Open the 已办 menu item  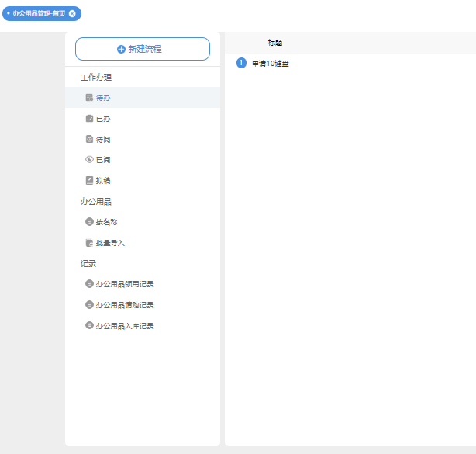pyautogui.click(x=143, y=119)
